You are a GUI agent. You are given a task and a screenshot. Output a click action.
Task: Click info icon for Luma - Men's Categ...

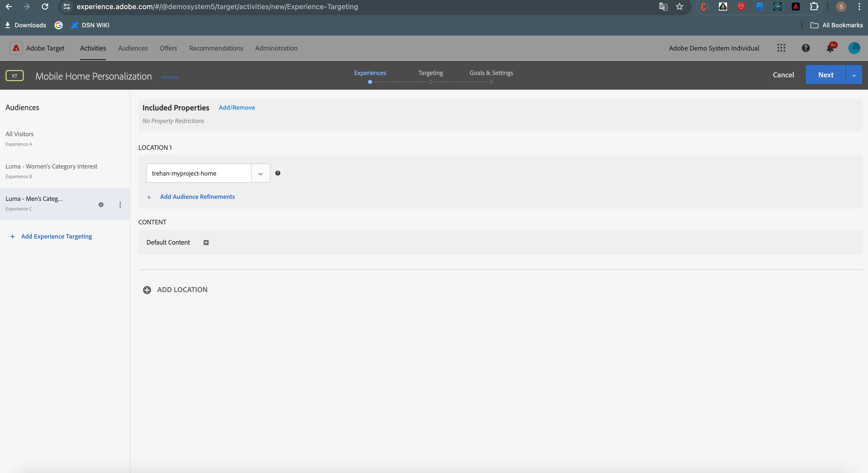pos(101,205)
